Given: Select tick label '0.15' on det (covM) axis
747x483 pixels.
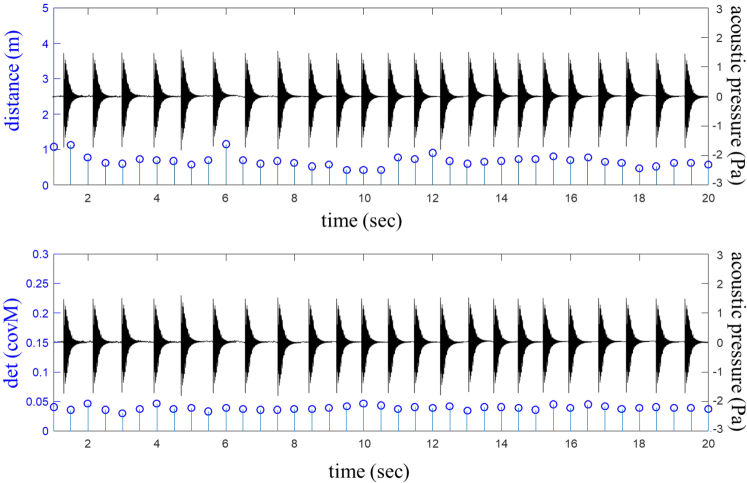Looking at the screenshot, I should 37,342.
